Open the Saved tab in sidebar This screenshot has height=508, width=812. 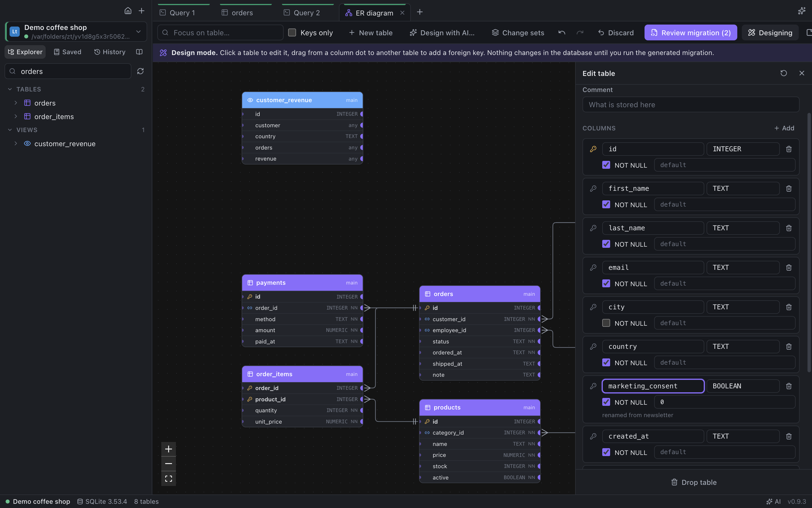(67, 52)
